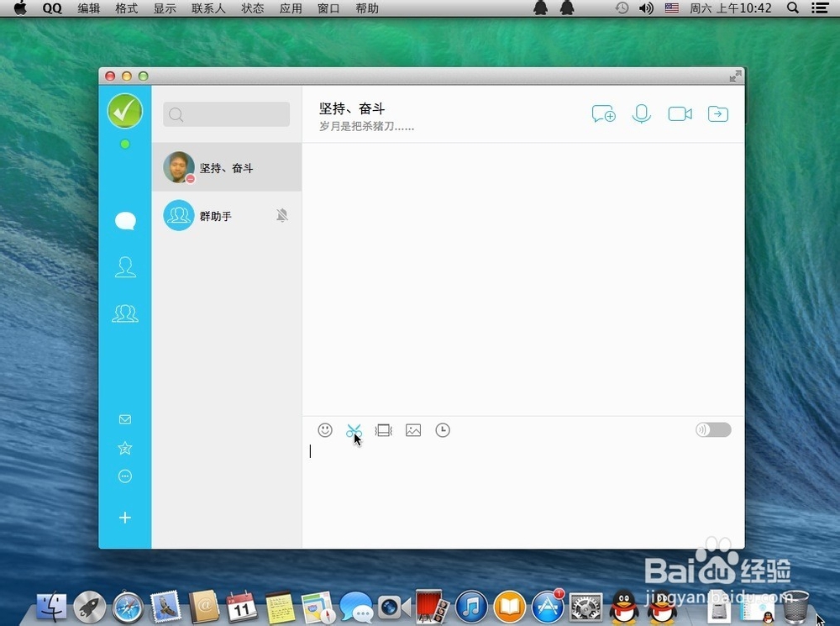
Task: Open the Apple menu
Action: point(20,8)
